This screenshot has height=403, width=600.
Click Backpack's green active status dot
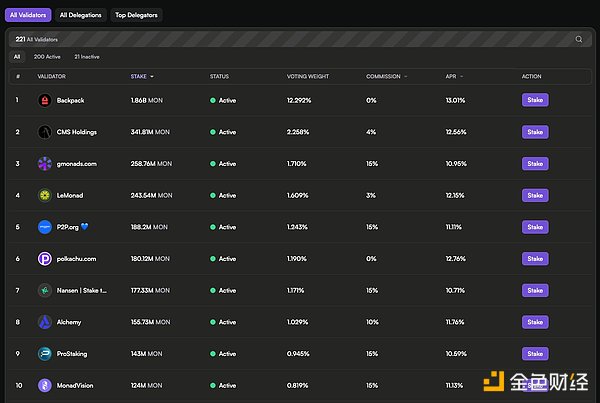pyautogui.click(x=213, y=100)
